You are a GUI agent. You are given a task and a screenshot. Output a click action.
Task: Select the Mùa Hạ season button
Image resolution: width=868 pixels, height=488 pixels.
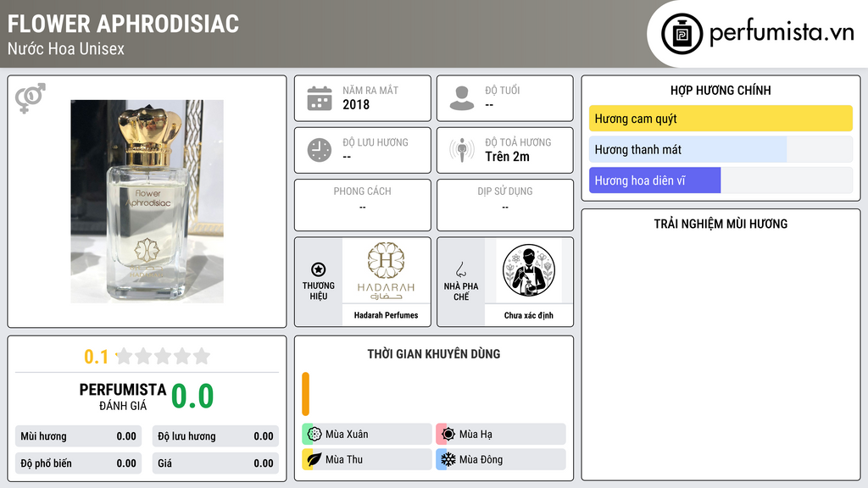[x=501, y=434]
